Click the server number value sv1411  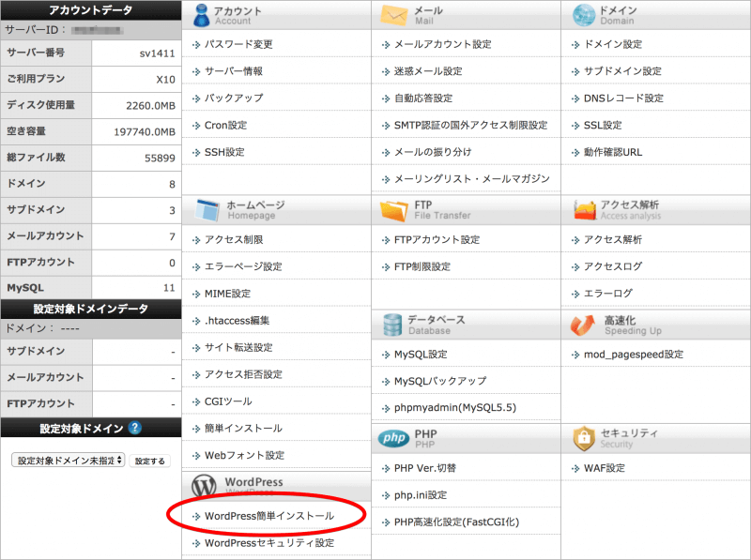(x=157, y=53)
